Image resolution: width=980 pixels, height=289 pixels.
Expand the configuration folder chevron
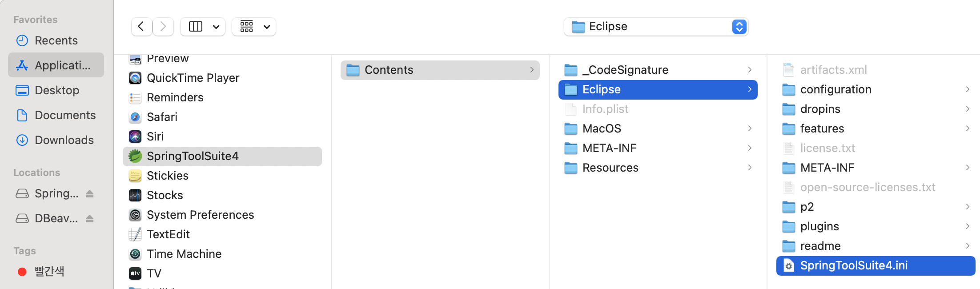pyautogui.click(x=968, y=89)
